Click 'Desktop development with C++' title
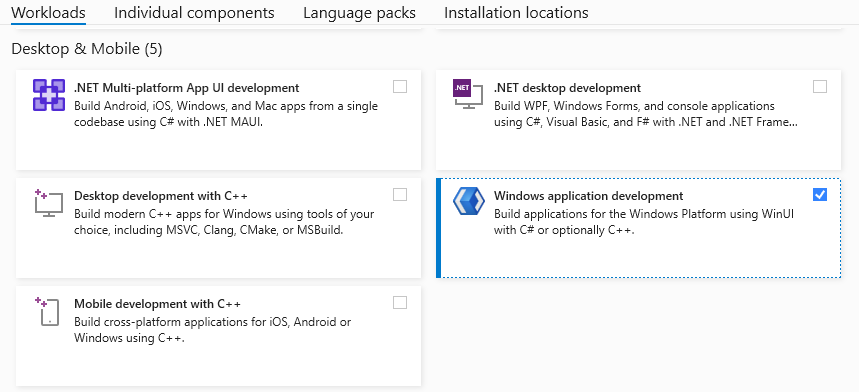The width and height of the screenshot is (859, 392). [x=161, y=195]
